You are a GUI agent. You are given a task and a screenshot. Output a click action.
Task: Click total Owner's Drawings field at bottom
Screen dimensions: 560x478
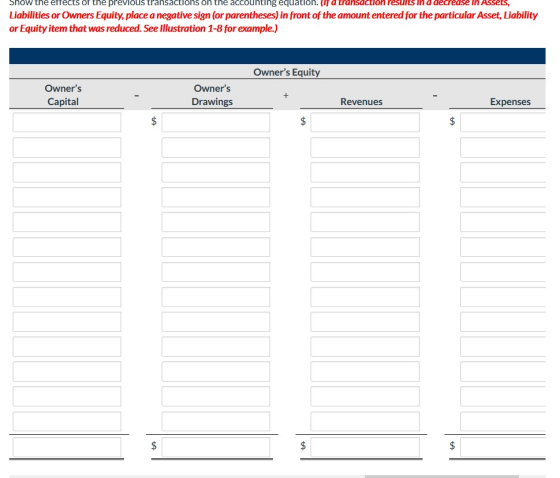tap(216, 447)
